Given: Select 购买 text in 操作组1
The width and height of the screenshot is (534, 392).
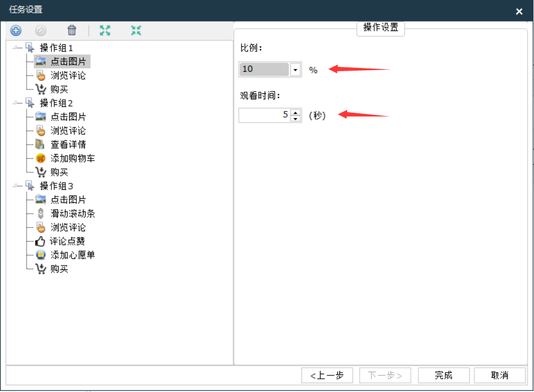Looking at the screenshot, I should click(x=59, y=89).
